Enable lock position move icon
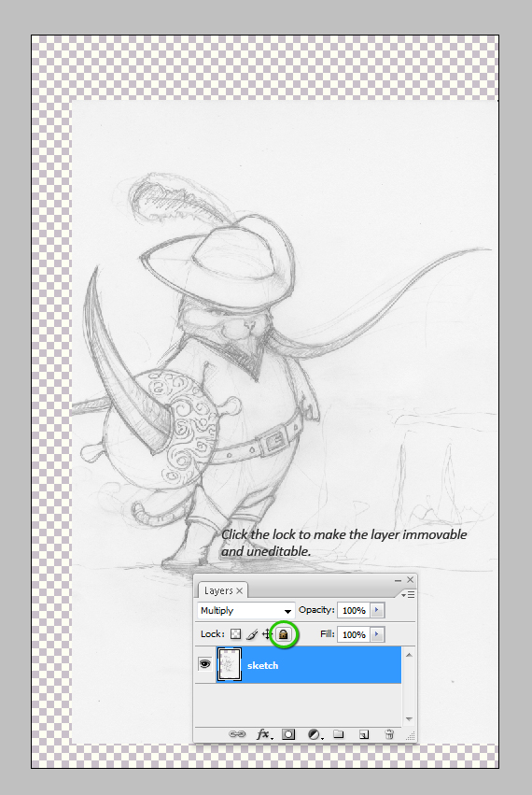The height and width of the screenshot is (795, 532). [267, 634]
